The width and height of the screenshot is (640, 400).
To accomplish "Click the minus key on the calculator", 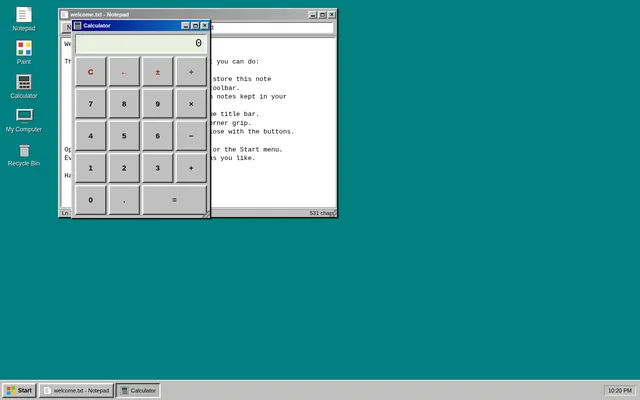I will (x=191, y=136).
